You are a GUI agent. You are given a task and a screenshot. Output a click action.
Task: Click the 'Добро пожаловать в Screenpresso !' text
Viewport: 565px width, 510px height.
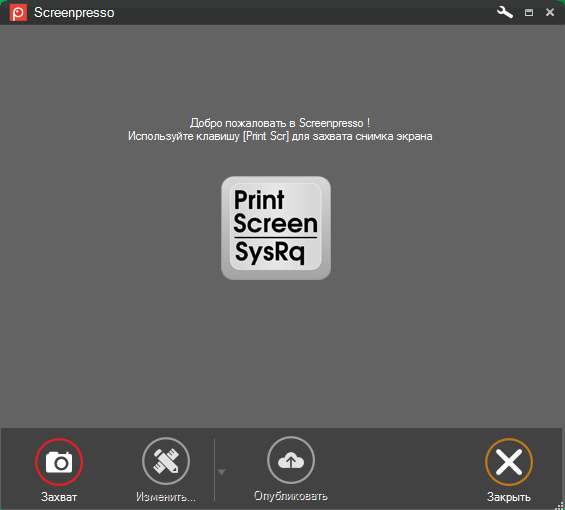tap(280, 123)
